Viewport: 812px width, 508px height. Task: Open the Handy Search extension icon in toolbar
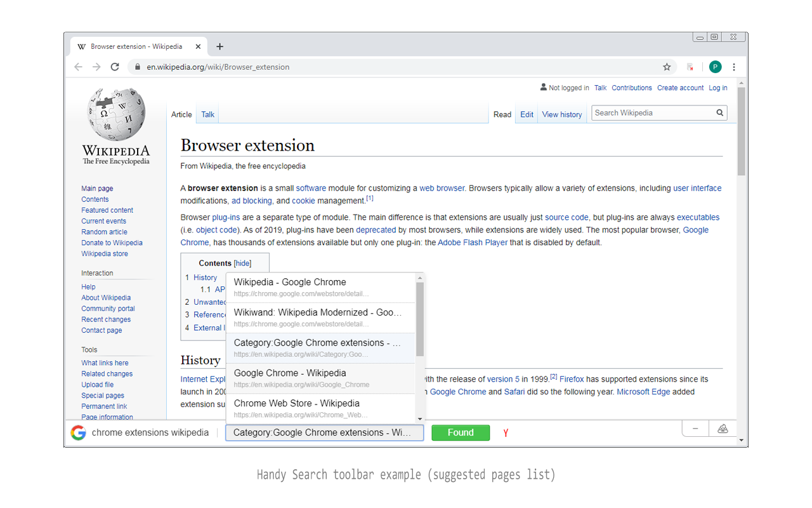coord(690,67)
